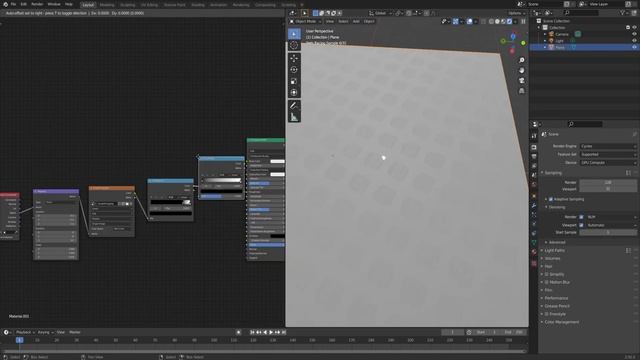Viewport: 640px width, 360px height.
Task: Switch viewport to Wireframe shading mode
Action: coord(491,21)
